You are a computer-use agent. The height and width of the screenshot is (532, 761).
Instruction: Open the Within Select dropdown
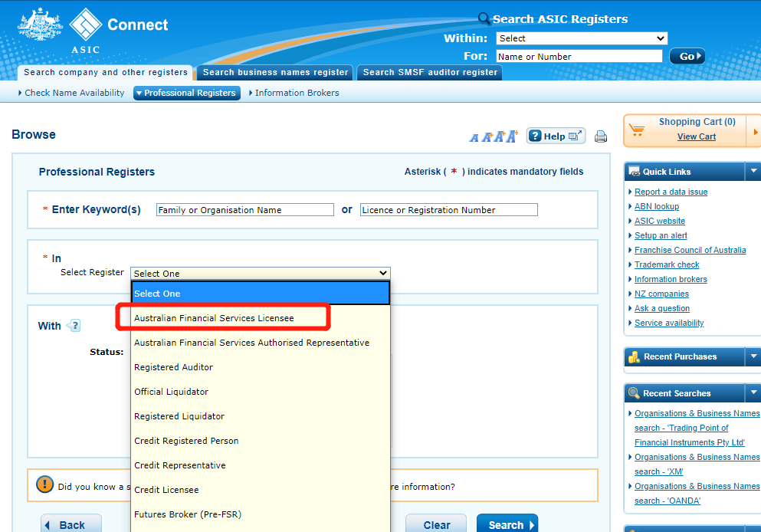[582, 38]
